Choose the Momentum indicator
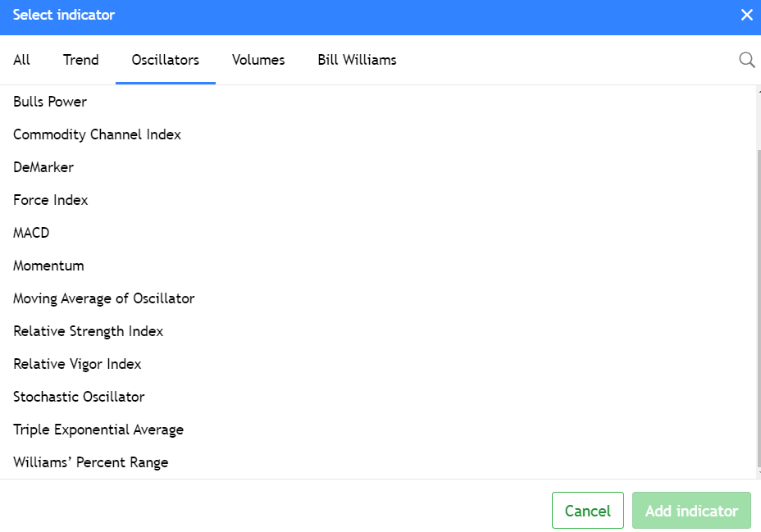The height and width of the screenshot is (532, 761). 48,266
